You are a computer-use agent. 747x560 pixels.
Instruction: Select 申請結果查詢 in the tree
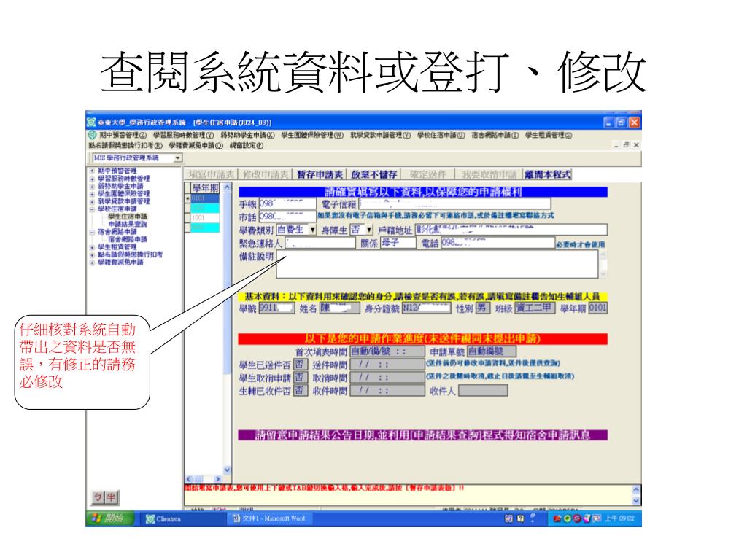[x=128, y=224]
